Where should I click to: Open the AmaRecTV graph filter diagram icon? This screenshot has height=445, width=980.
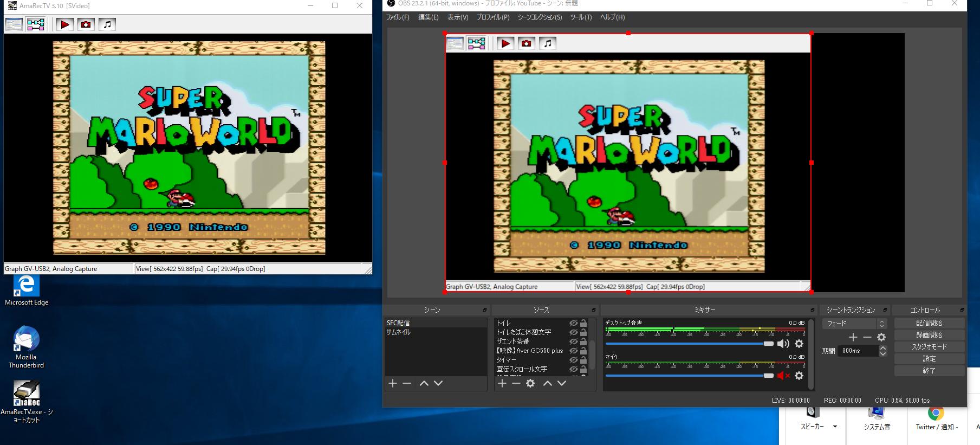tap(36, 24)
